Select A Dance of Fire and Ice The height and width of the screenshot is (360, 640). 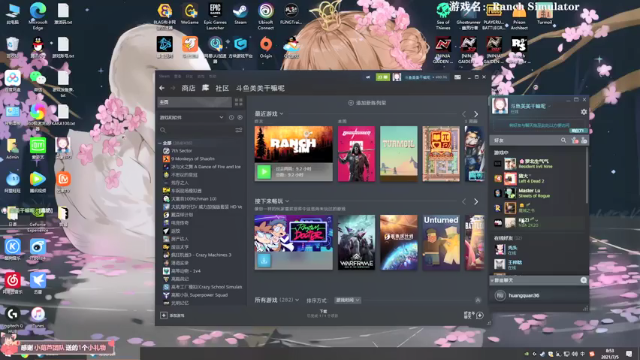[202, 167]
